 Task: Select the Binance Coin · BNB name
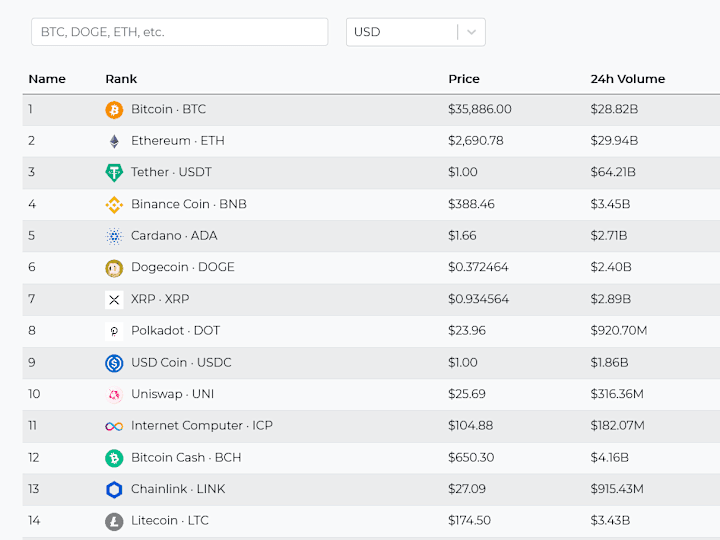point(189,204)
